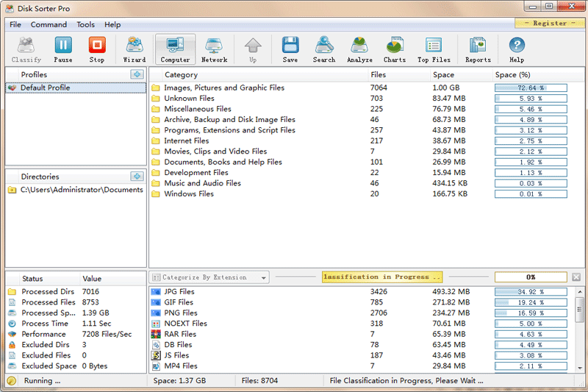Add a directory with plus button
Image resolution: width=588 pixels, height=392 pixels.
click(x=137, y=177)
